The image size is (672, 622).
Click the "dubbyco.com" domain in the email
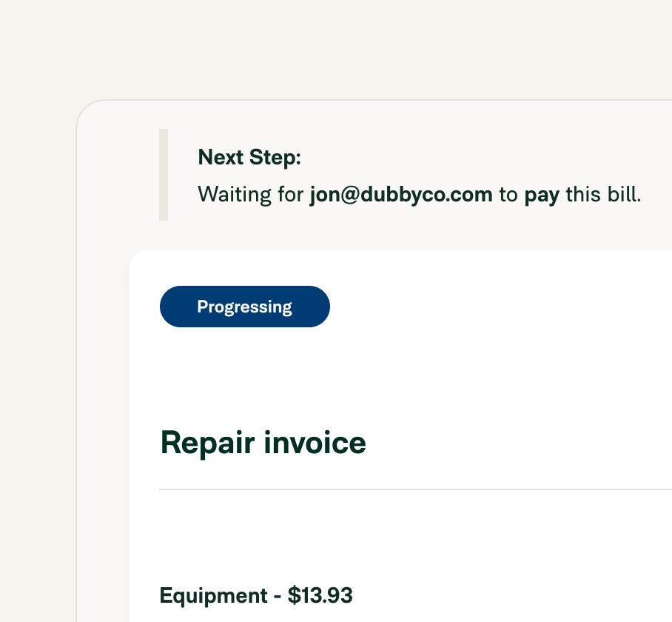coord(426,195)
